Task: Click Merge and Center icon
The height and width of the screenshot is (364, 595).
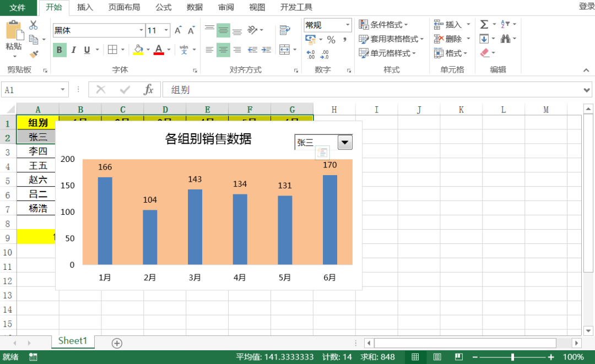Action: pyautogui.click(x=285, y=50)
